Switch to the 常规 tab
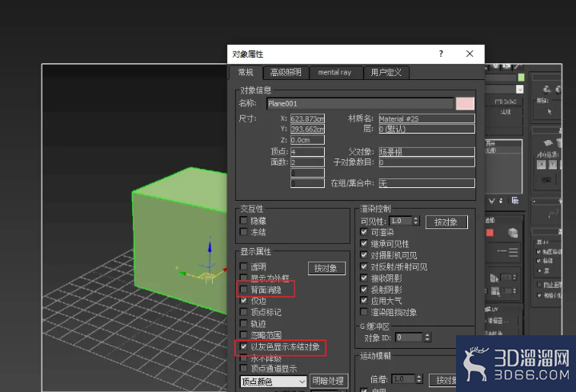The image size is (576, 392). [246, 72]
